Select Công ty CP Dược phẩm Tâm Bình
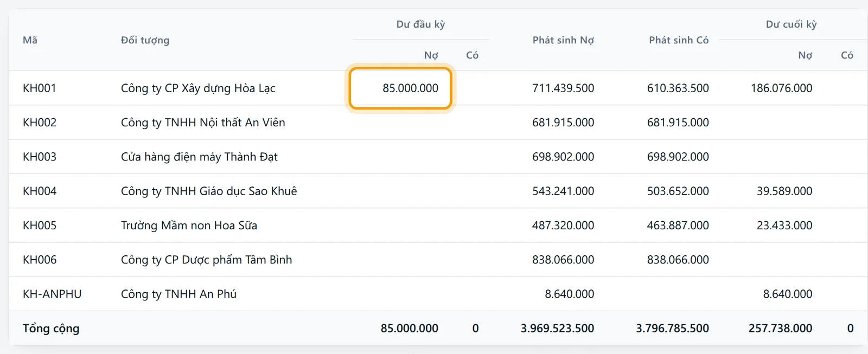This screenshot has width=868, height=354. 206,260
